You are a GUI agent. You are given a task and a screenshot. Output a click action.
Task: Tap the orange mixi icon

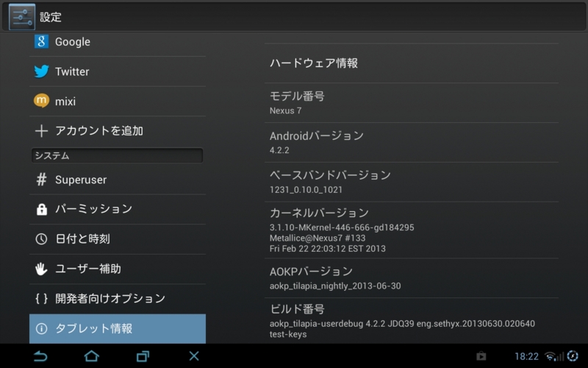41,101
